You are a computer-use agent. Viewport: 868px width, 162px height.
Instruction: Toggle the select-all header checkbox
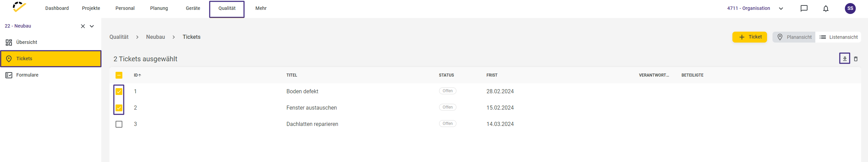(x=119, y=75)
